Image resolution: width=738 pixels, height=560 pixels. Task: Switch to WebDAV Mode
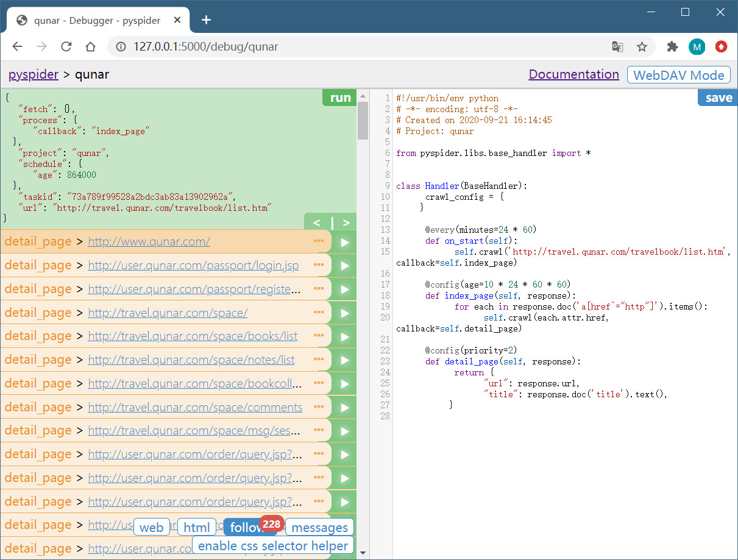[x=678, y=75]
